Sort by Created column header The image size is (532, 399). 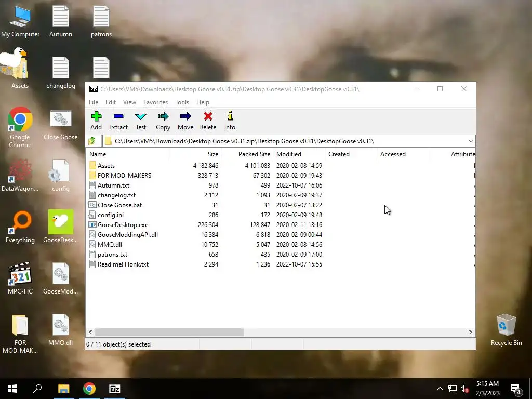click(351, 154)
